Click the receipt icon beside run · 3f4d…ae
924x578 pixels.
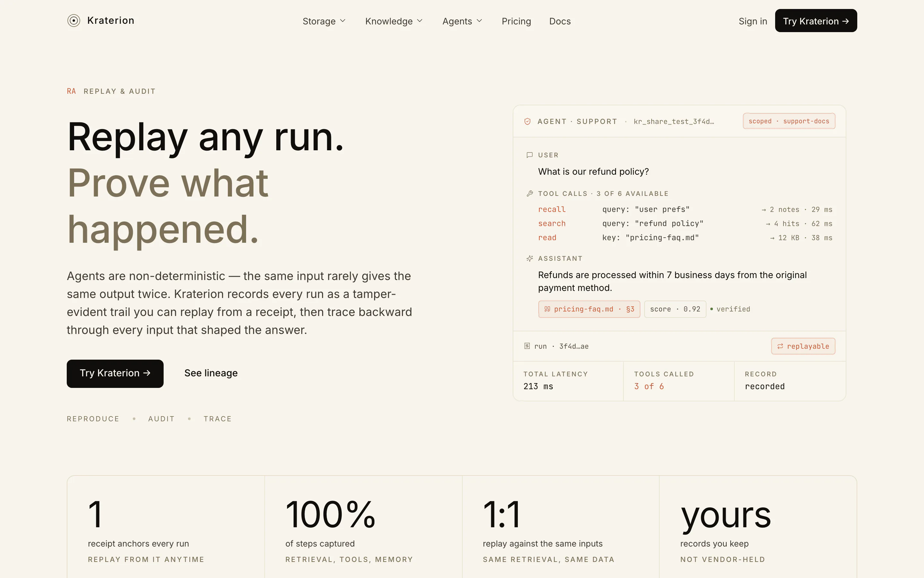tap(527, 346)
